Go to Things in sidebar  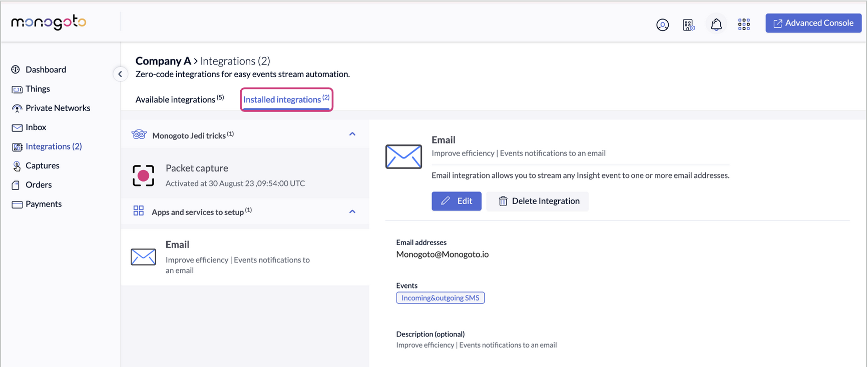click(38, 89)
